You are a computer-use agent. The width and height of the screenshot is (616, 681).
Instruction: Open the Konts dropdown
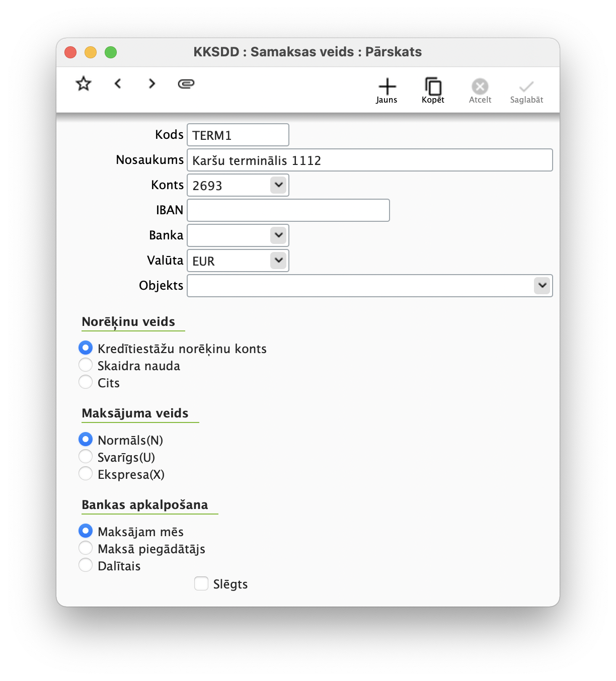(x=278, y=185)
